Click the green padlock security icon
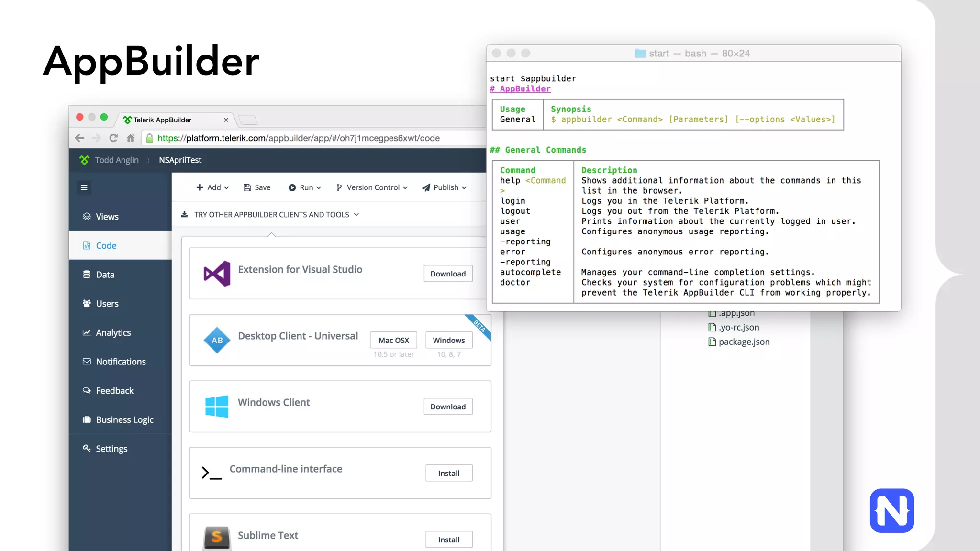 point(150,138)
